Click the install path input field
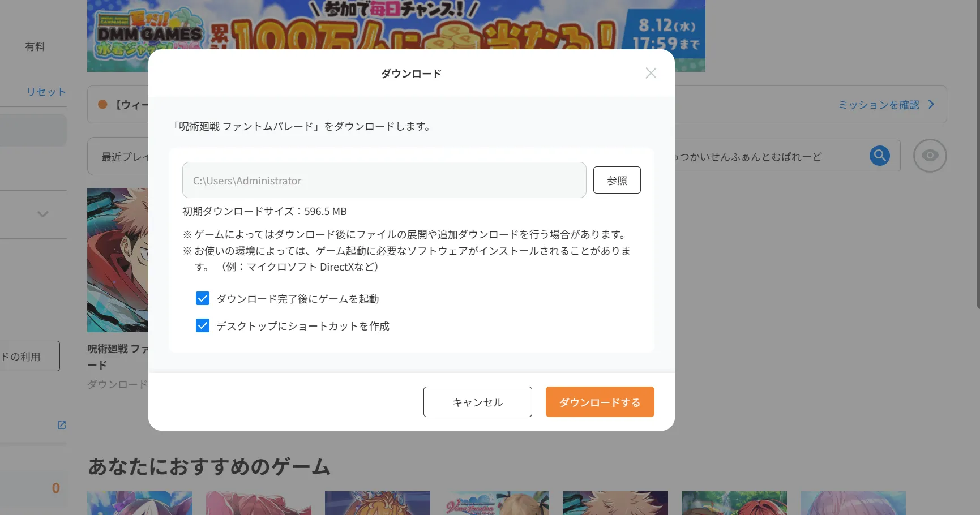Viewport: 980px width, 515px height. [384, 180]
